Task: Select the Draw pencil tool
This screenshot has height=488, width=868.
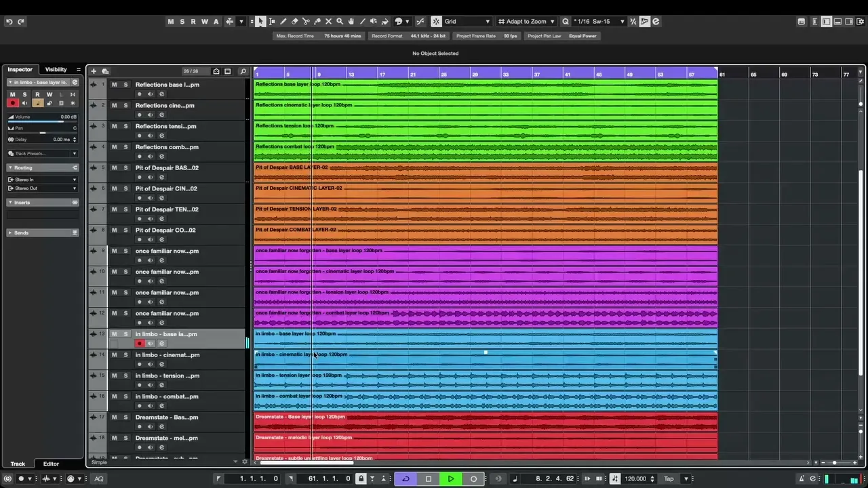Action: pyautogui.click(x=283, y=22)
